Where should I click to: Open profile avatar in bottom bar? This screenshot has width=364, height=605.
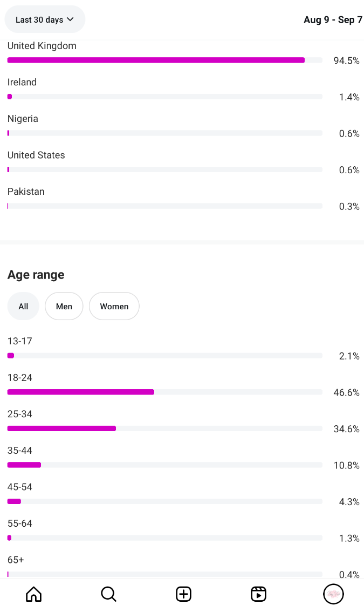click(x=333, y=594)
